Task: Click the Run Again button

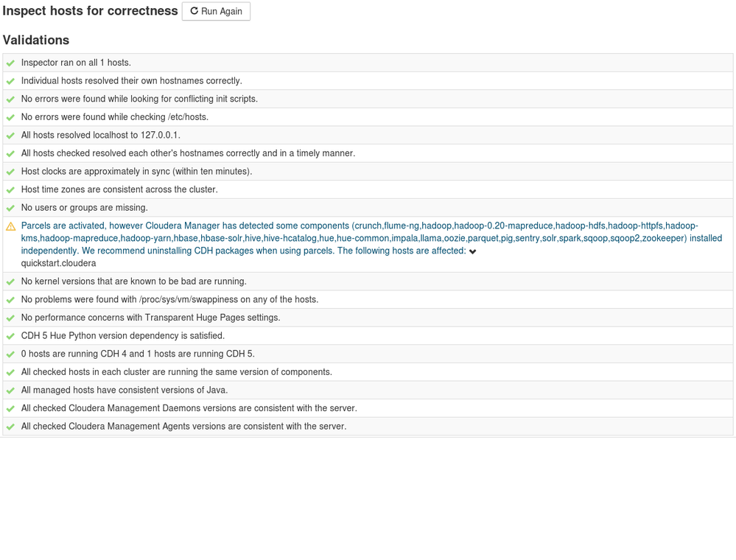Action: point(216,11)
